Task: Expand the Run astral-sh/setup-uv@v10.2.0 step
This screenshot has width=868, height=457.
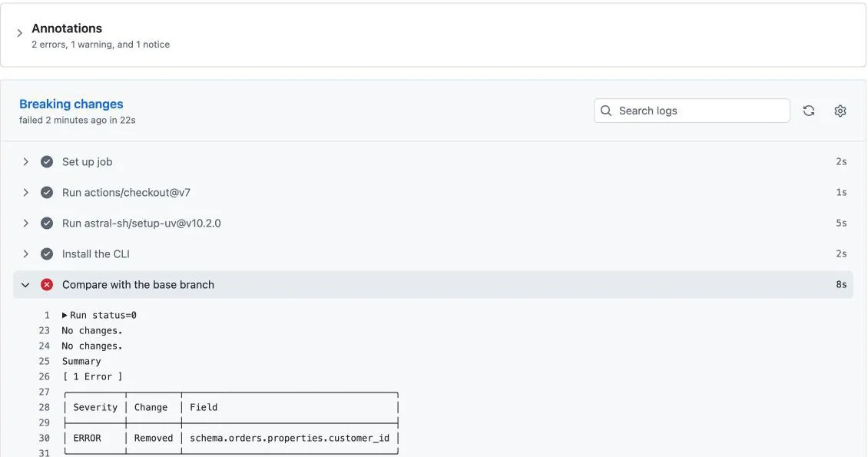Action: point(25,223)
